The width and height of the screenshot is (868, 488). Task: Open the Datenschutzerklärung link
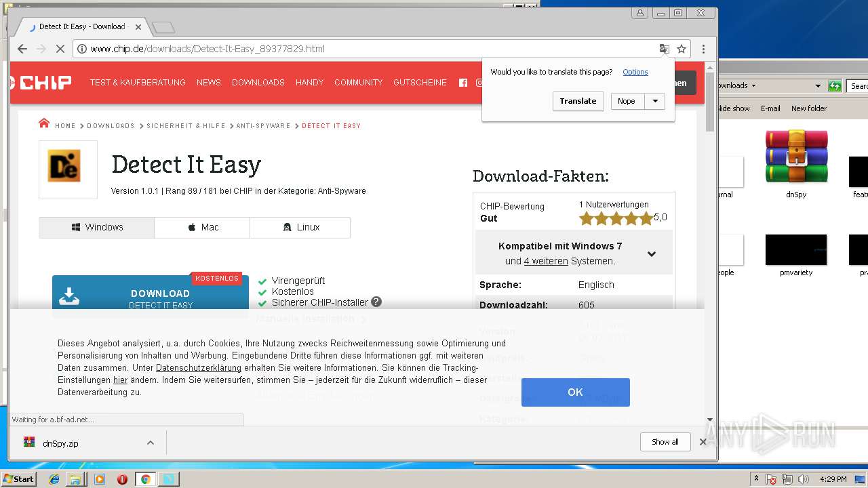coord(199,368)
